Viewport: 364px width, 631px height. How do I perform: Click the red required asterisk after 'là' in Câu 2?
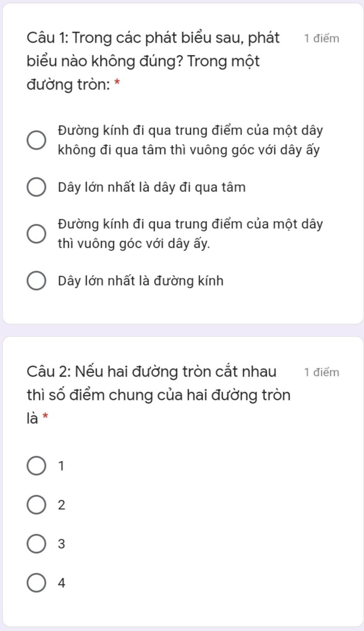(45, 416)
